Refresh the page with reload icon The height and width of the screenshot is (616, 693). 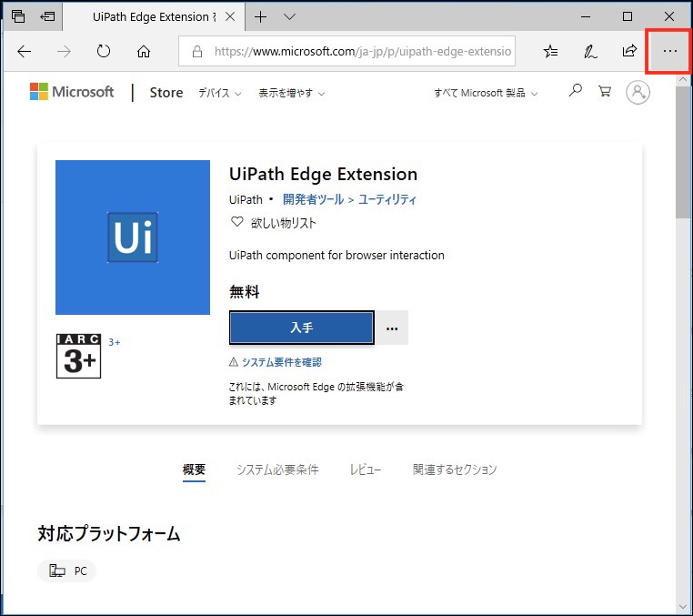coord(103,52)
